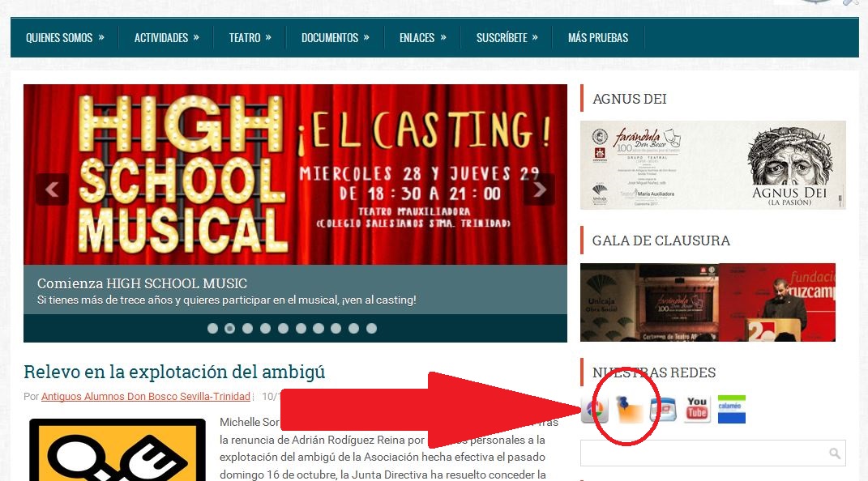Expand the Actividades menu
Image resolution: width=868 pixels, height=481 pixels.
coord(166,37)
